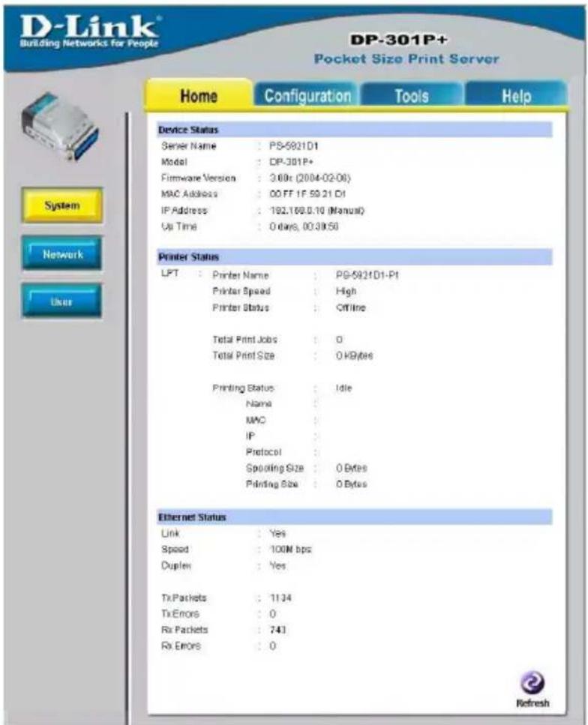Viewport: 588px width, 725px height.
Task: Click the Firmware Version label
Action: (199, 178)
